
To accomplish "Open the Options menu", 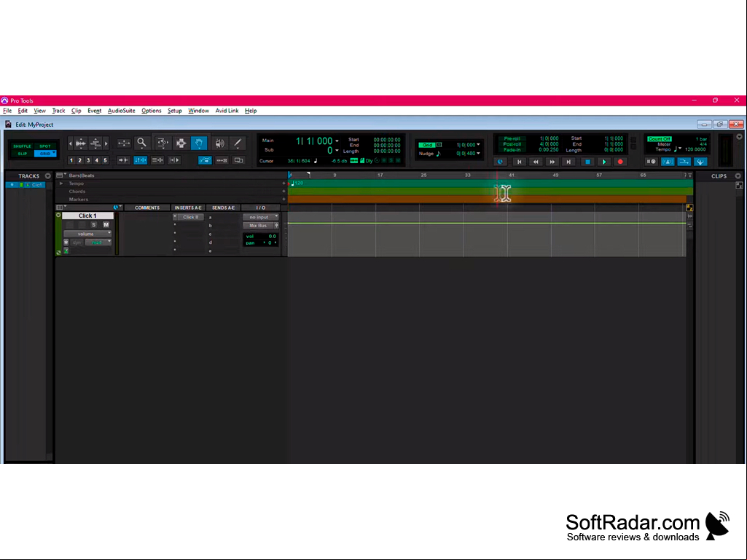I will point(152,111).
